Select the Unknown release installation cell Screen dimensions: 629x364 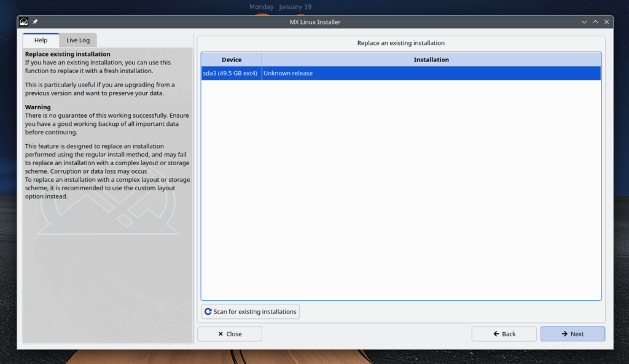click(x=431, y=74)
